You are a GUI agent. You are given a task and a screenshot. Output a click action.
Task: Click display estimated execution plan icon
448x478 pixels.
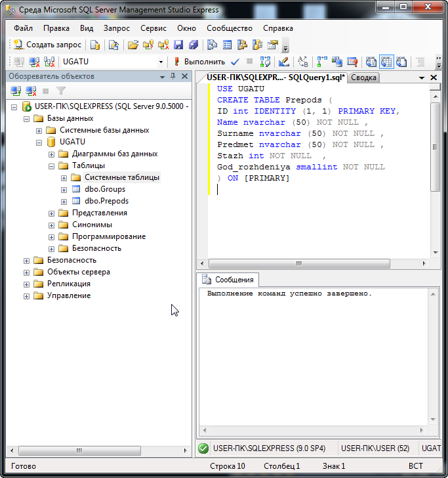(265, 62)
